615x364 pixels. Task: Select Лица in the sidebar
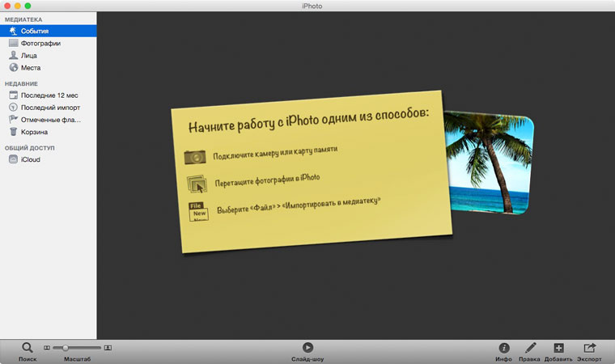coord(28,56)
